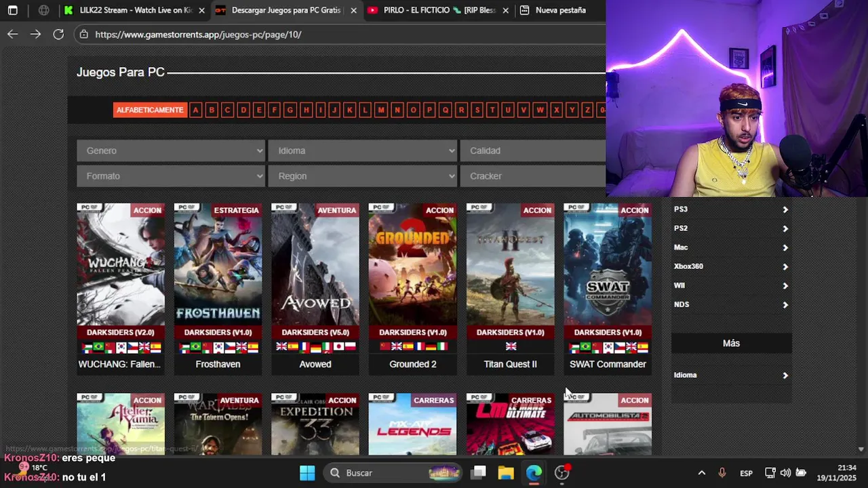Open the browser tab actions icon
Image resolution: width=868 pixels, height=488 pixels.
(x=12, y=10)
